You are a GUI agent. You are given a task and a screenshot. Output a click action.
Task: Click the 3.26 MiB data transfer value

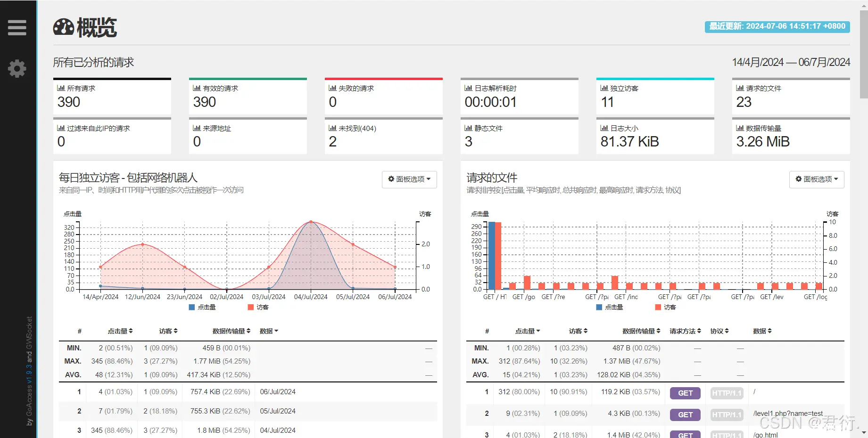tap(762, 142)
